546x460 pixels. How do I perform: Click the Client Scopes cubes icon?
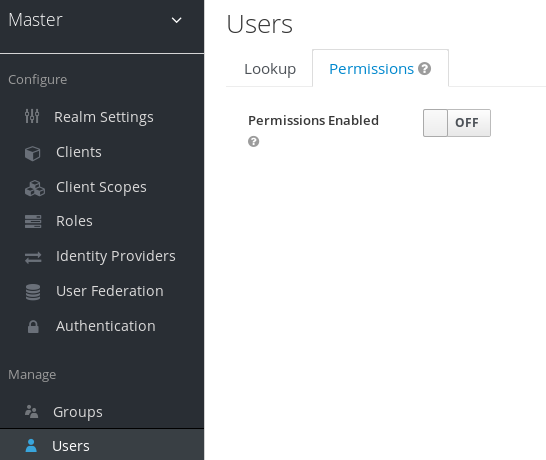tap(35, 188)
